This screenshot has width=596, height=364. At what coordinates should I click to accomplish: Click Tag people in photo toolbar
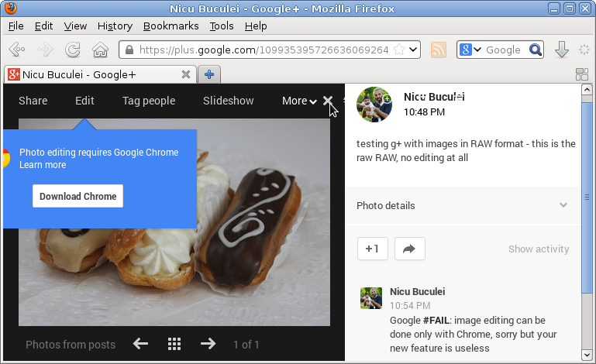(149, 101)
